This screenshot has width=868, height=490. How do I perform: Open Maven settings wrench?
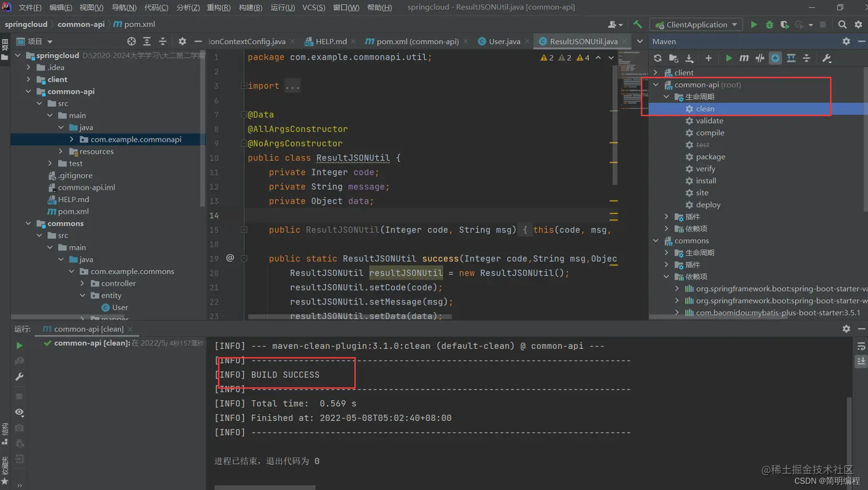(x=827, y=58)
